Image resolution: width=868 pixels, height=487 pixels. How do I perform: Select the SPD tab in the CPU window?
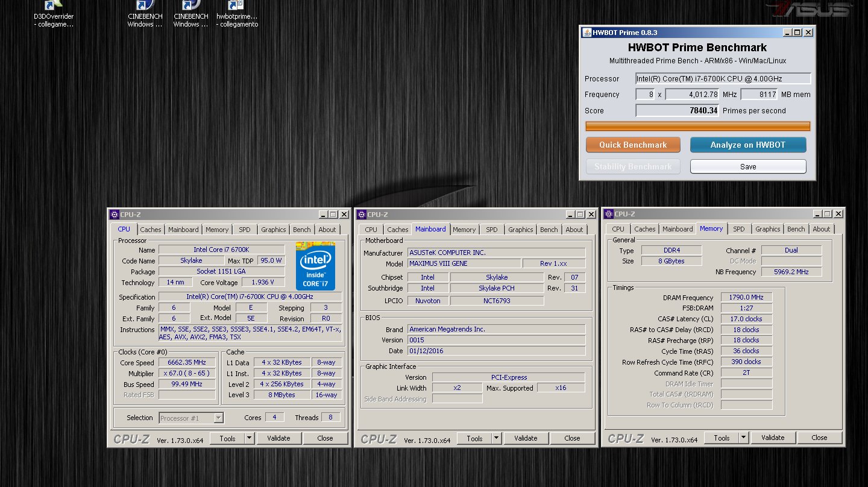tap(244, 230)
